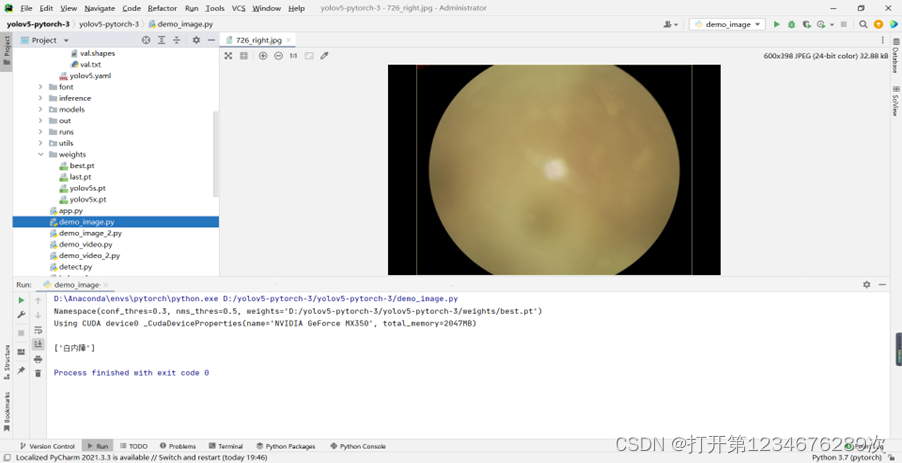The image size is (902, 463).
Task: Open the Version Control tool window
Action: coord(47,446)
